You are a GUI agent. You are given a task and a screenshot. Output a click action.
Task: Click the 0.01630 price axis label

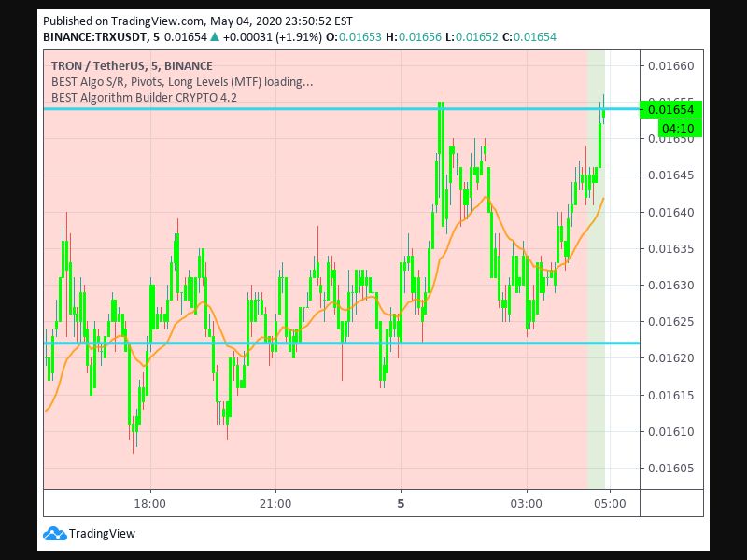[670, 286]
